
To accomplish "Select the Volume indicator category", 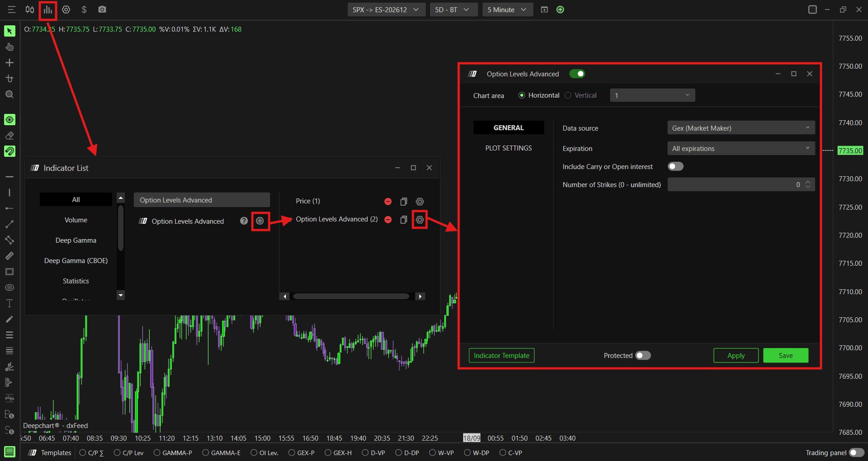I will (76, 220).
